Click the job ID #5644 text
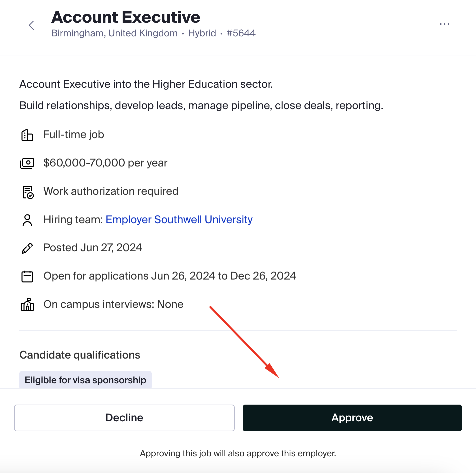The height and width of the screenshot is (473, 476). (241, 33)
